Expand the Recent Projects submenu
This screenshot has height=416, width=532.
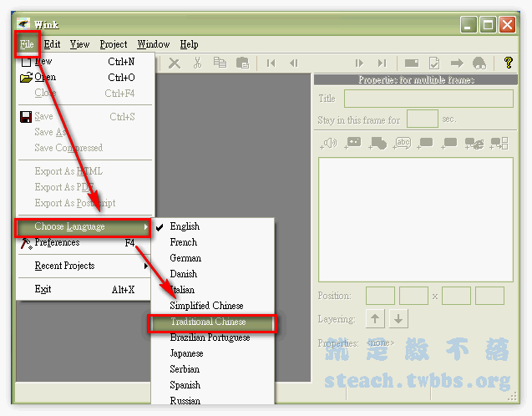85,266
